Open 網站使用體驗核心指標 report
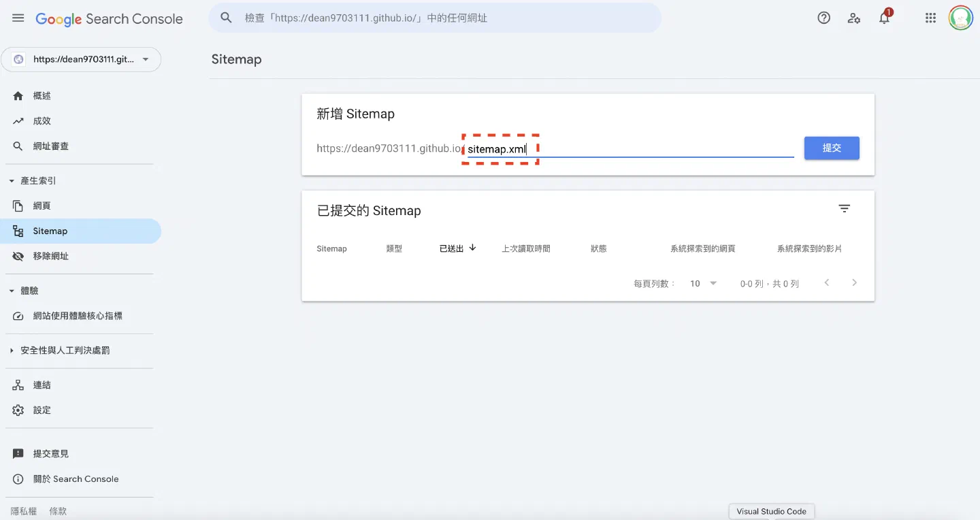980x520 pixels. tap(80, 316)
